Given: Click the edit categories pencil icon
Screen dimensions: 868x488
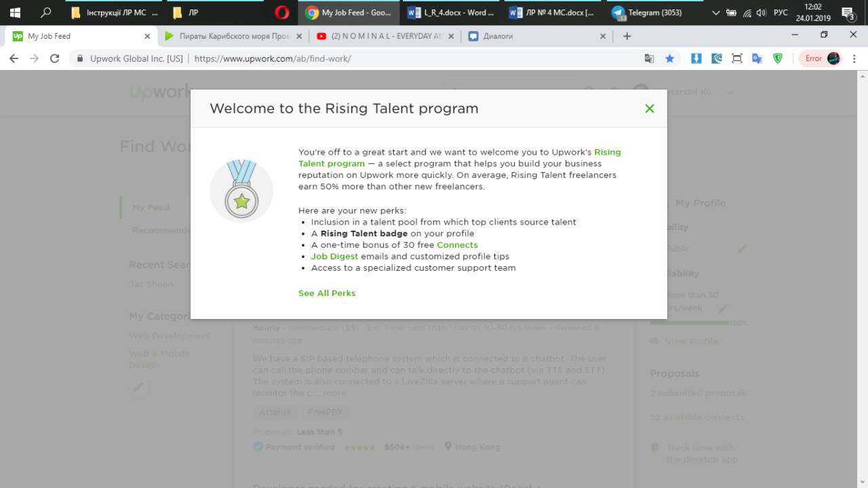Looking at the screenshot, I should 138,388.
